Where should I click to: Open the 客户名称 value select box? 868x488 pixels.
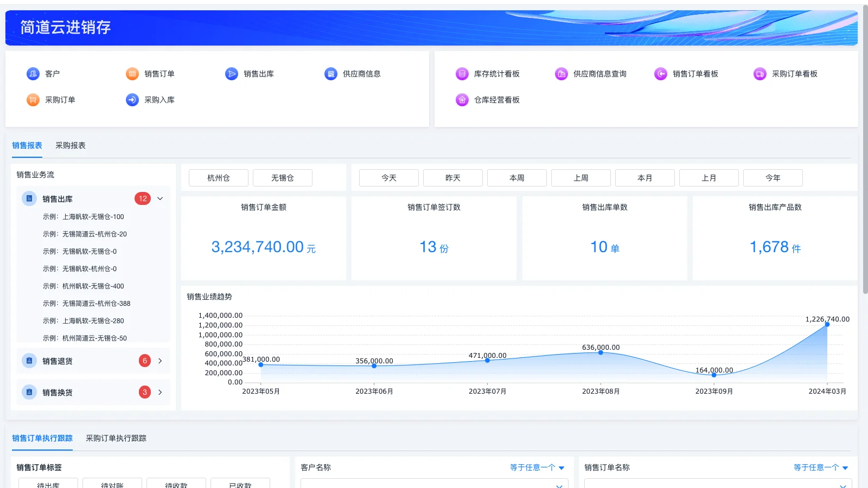click(x=435, y=483)
